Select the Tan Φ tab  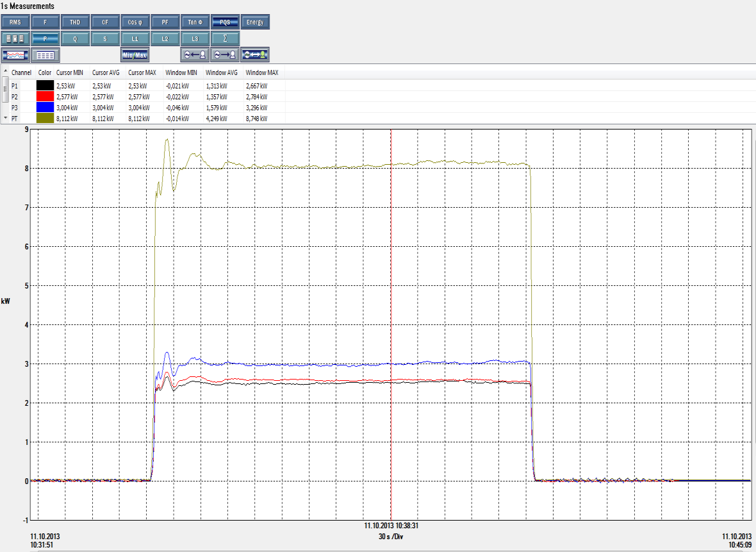[195, 22]
